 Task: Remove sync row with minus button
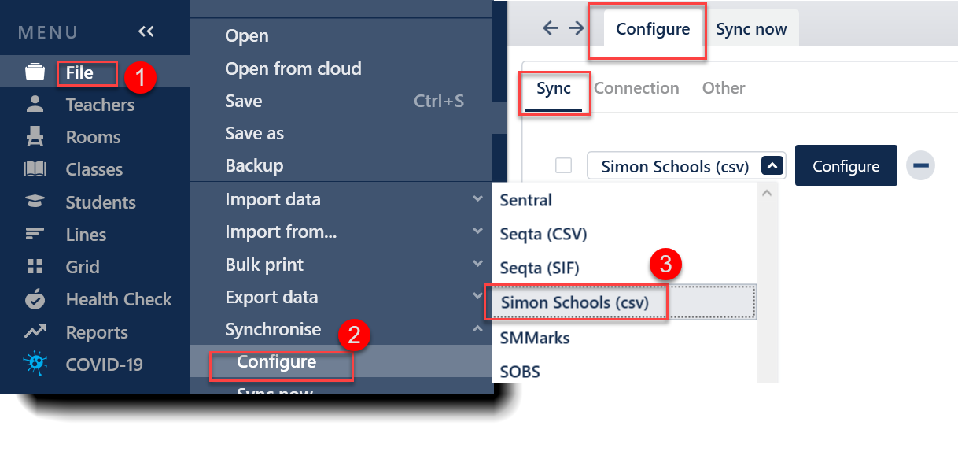pos(920,165)
